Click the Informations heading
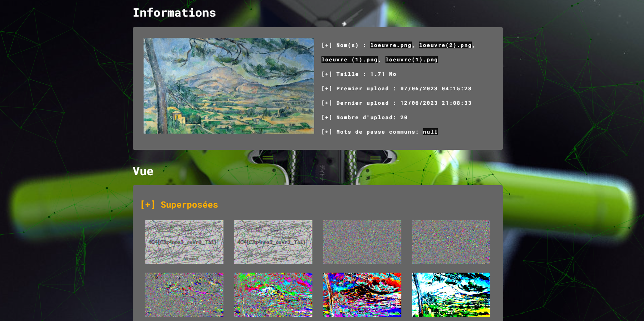 tap(174, 13)
